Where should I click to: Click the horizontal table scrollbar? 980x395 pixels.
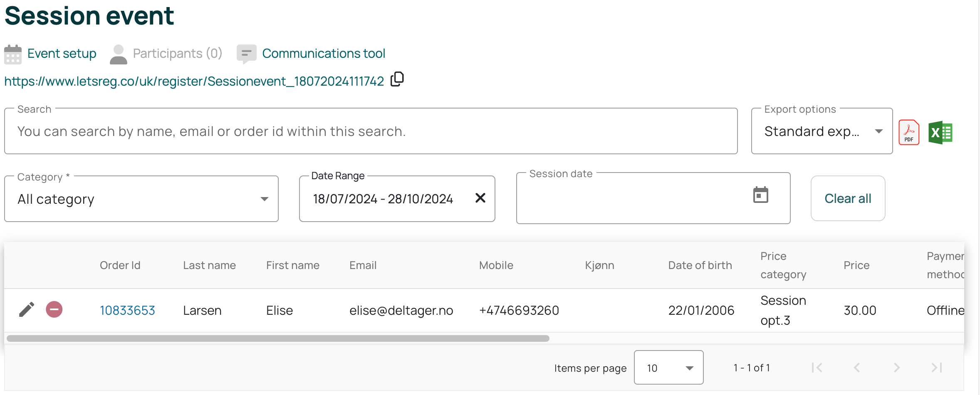click(x=278, y=338)
